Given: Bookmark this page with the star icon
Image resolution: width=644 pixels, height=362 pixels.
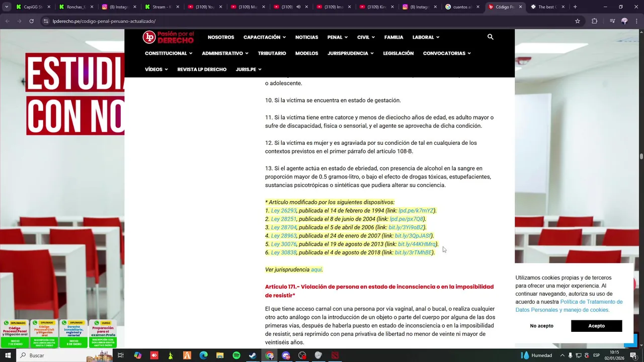Looking at the screenshot, I should (577, 21).
